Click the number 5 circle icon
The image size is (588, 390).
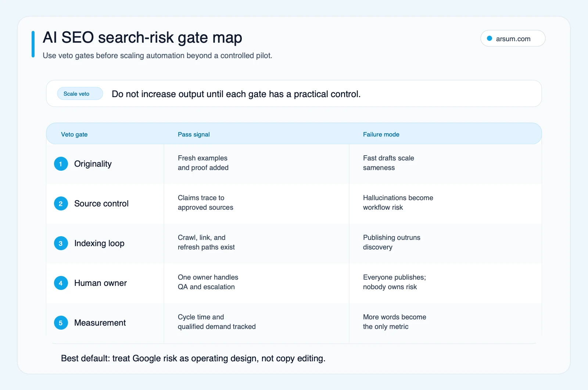point(61,323)
